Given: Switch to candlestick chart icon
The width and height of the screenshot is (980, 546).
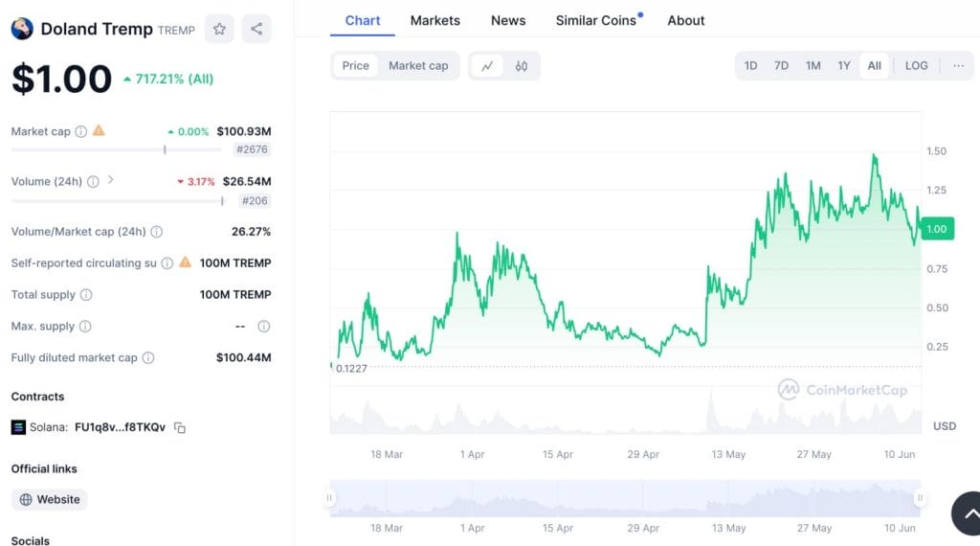Looking at the screenshot, I should pyautogui.click(x=522, y=66).
